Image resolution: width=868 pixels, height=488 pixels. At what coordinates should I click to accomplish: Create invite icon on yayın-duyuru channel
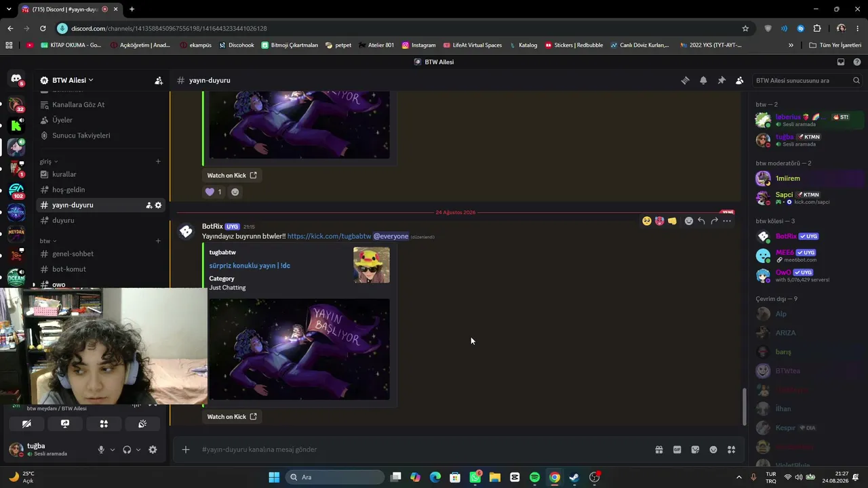coord(149,205)
